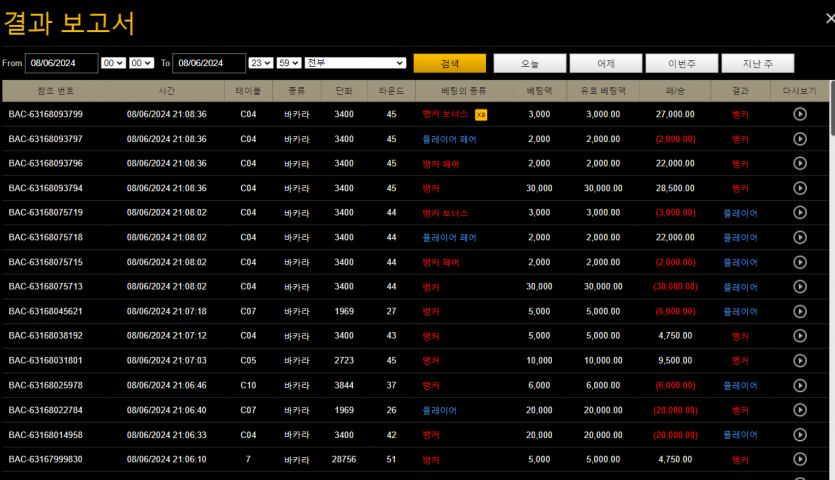Click the X9 bonus multiplier badge

pyautogui.click(x=481, y=115)
